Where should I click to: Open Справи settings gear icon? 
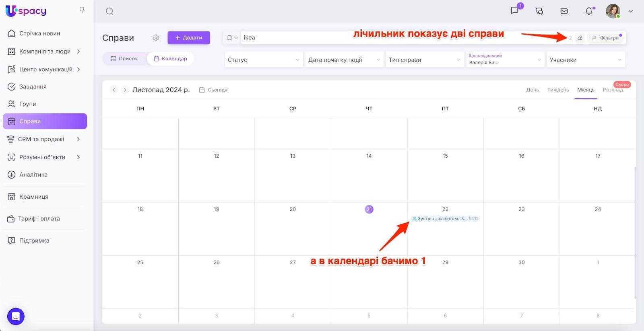point(156,38)
